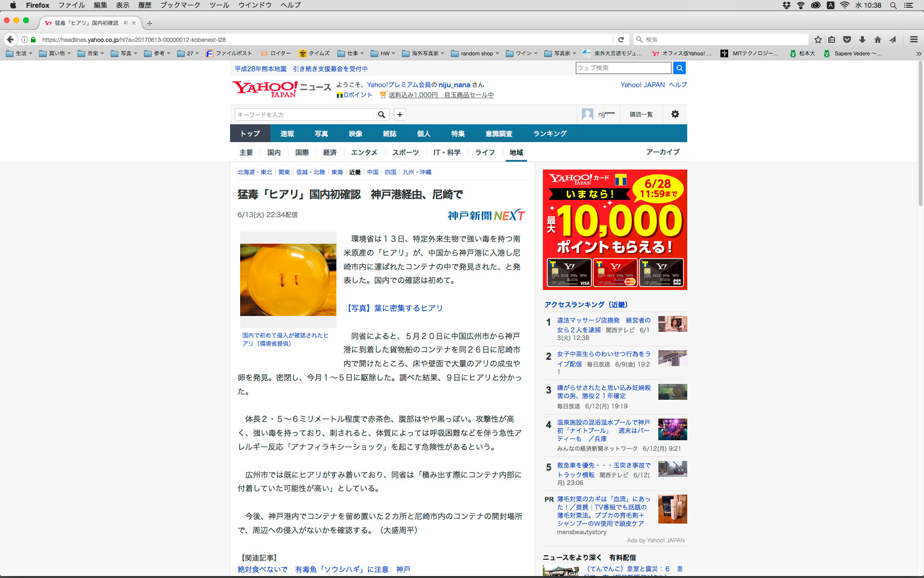Go to the Firefox home page icon
This screenshot has height=578, width=924.
click(x=878, y=39)
